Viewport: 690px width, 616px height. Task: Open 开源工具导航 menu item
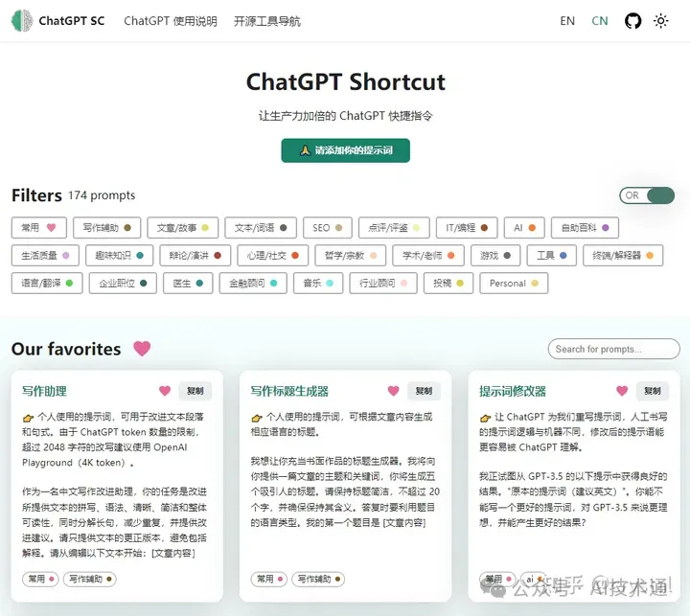point(267,21)
